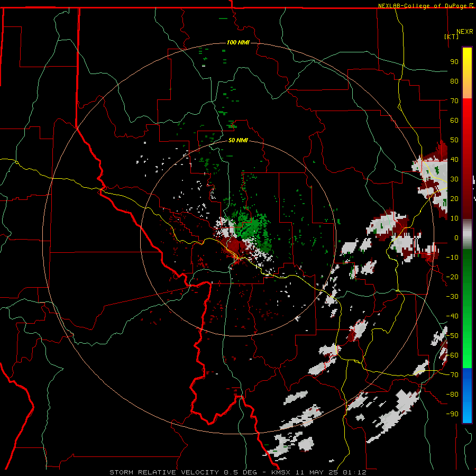Click the positive "30" scale value
The height and width of the screenshot is (476, 476).
[x=454, y=179]
